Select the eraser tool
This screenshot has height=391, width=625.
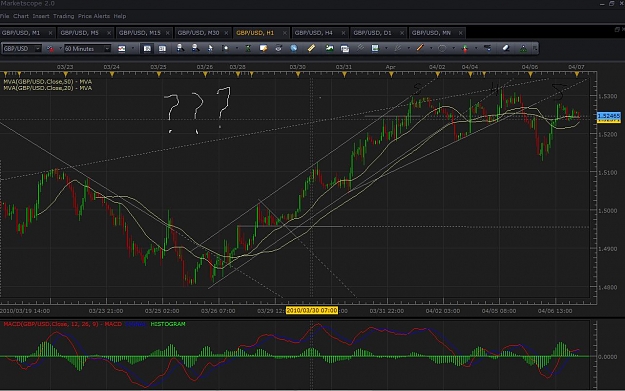(506, 48)
